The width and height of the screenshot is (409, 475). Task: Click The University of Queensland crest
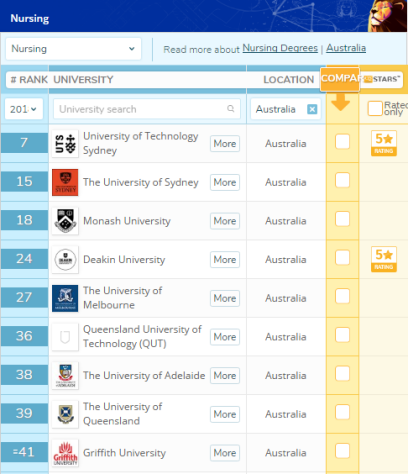[65, 414]
